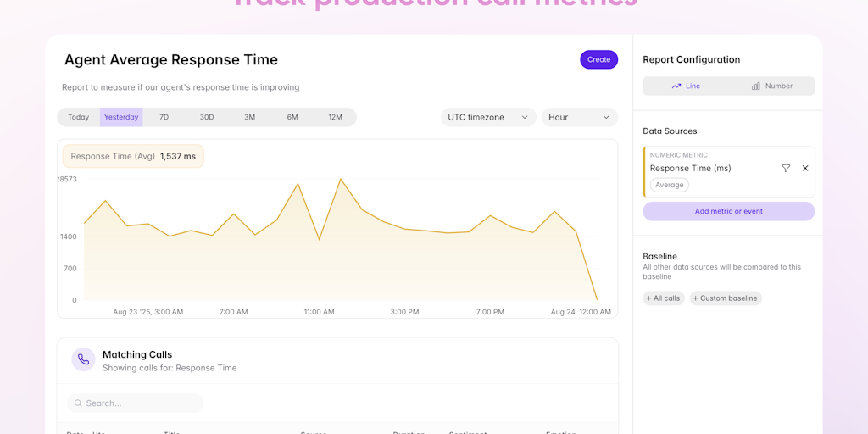
Task: Add the All calls baseline
Action: click(x=663, y=298)
